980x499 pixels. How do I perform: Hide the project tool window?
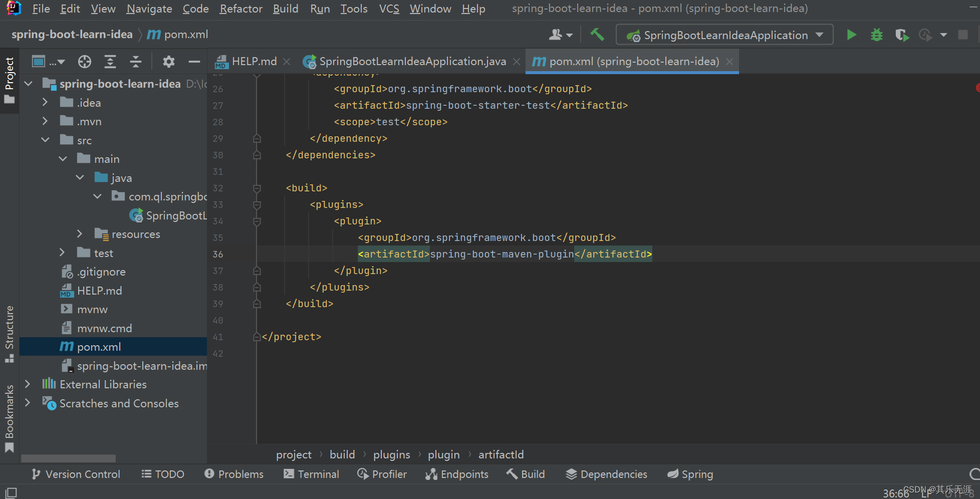click(194, 62)
